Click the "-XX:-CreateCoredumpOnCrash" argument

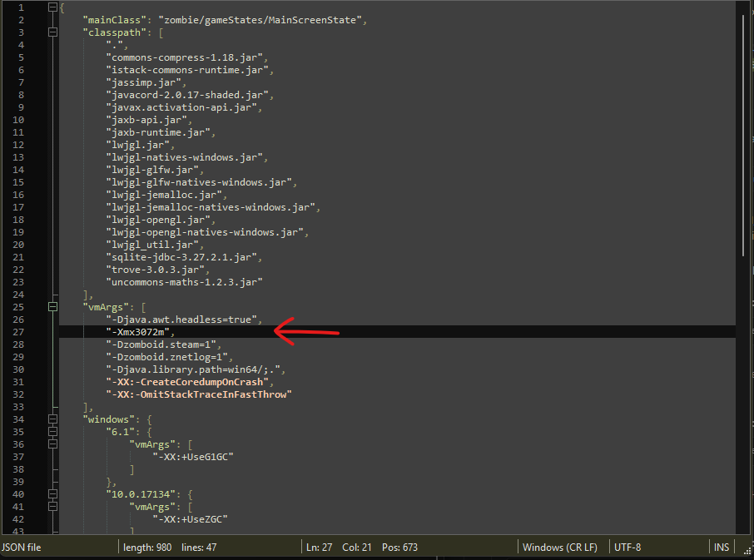[x=187, y=382]
